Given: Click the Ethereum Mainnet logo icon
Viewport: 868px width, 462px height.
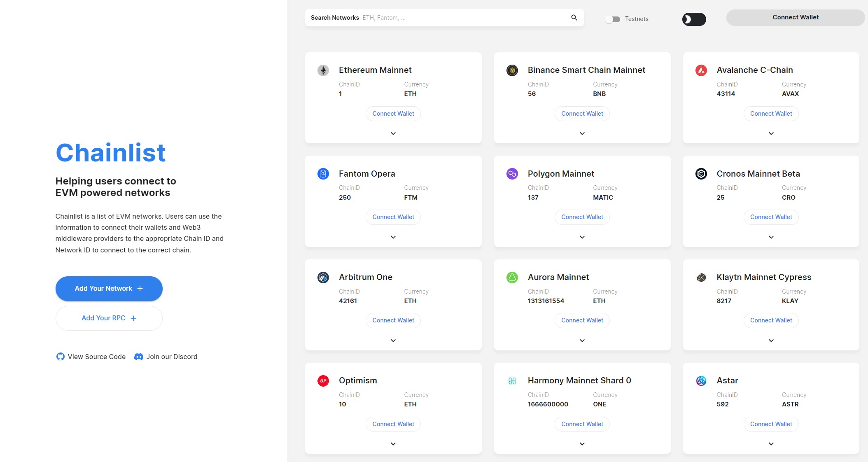Looking at the screenshot, I should [x=323, y=70].
